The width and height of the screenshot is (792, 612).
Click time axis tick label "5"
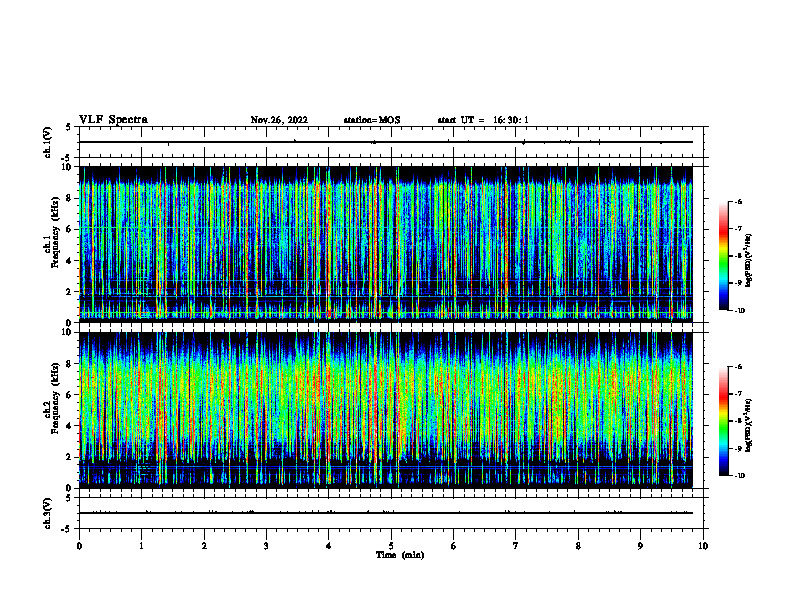[391, 546]
